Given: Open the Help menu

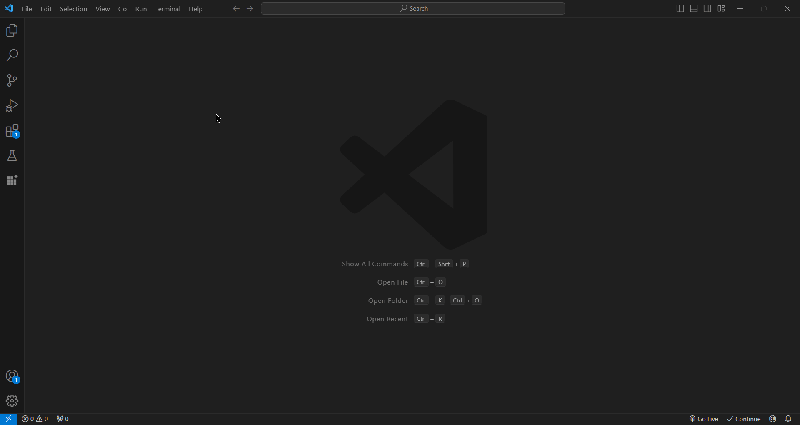Looking at the screenshot, I should pyautogui.click(x=195, y=9).
